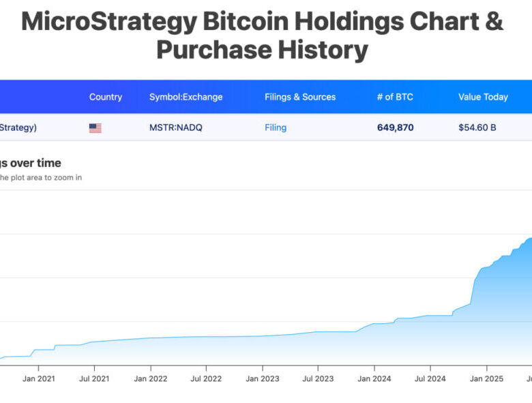
Task: Click the Jan 2024 axis label
Action: tap(374, 378)
